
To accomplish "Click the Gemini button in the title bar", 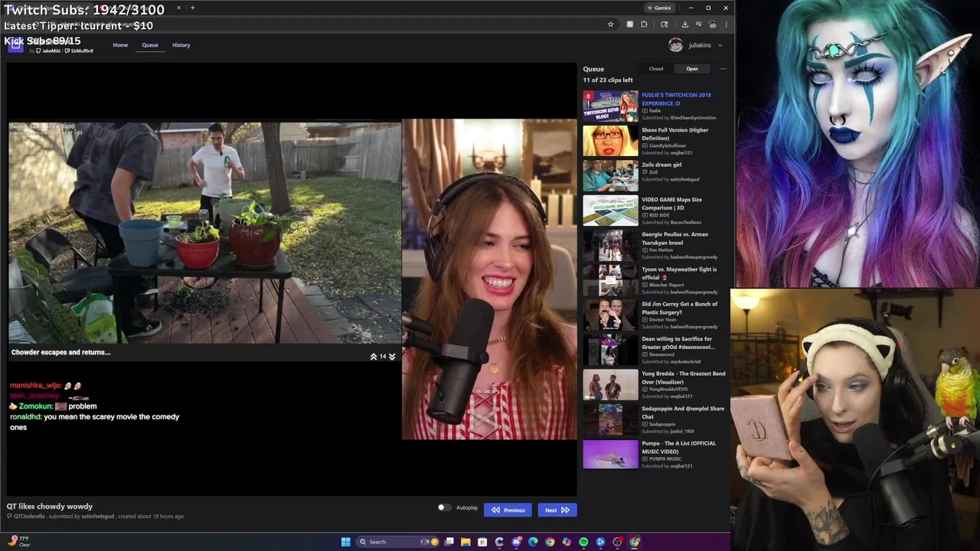I will (659, 8).
